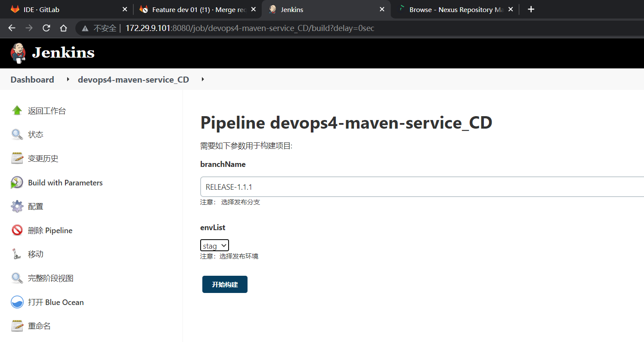
Task: Click the envList parameter label
Action: tap(213, 228)
